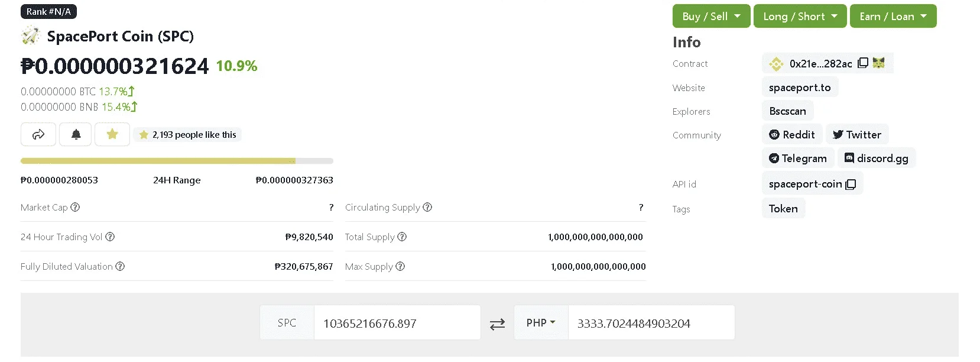Expand the Long / Short menu

(800, 16)
